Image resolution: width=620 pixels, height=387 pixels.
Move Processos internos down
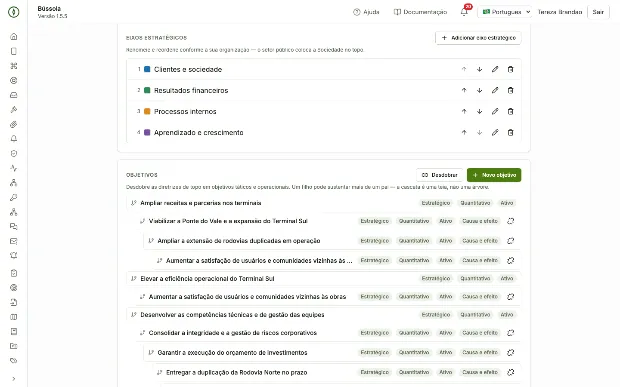(x=479, y=111)
